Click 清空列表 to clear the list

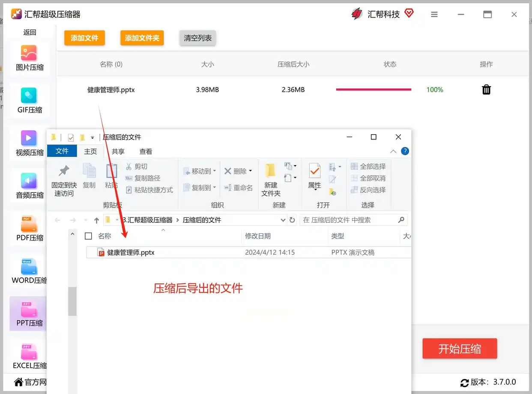point(197,38)
